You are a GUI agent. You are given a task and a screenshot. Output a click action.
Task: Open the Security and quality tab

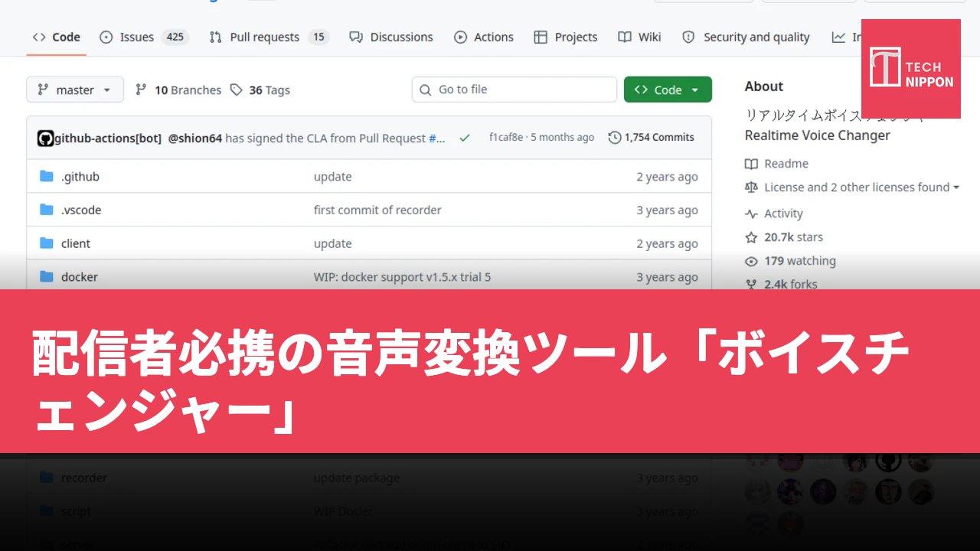coord(746,37)
